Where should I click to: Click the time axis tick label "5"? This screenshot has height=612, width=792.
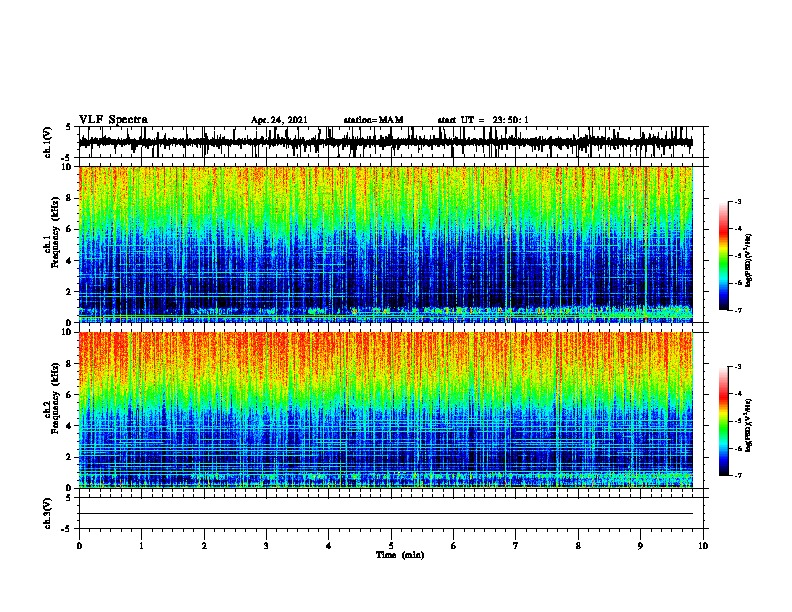click(x=391, y=546)
